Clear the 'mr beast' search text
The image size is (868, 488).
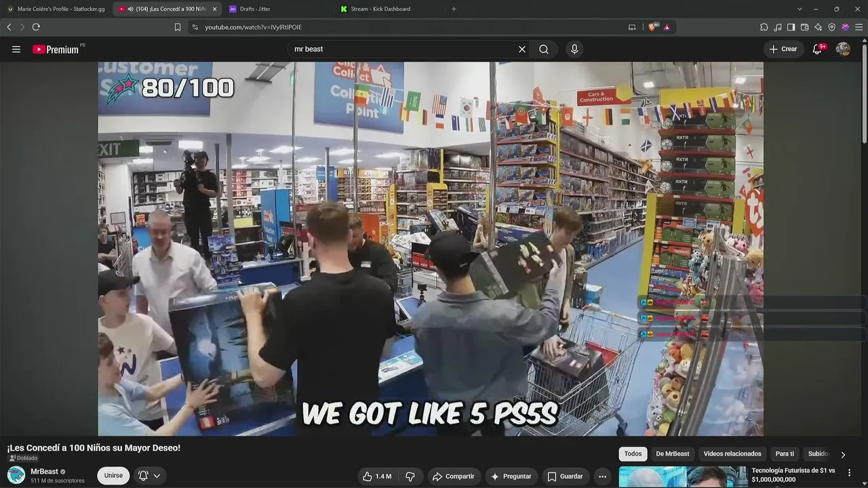pyautogui.click(x=522, y=49)
